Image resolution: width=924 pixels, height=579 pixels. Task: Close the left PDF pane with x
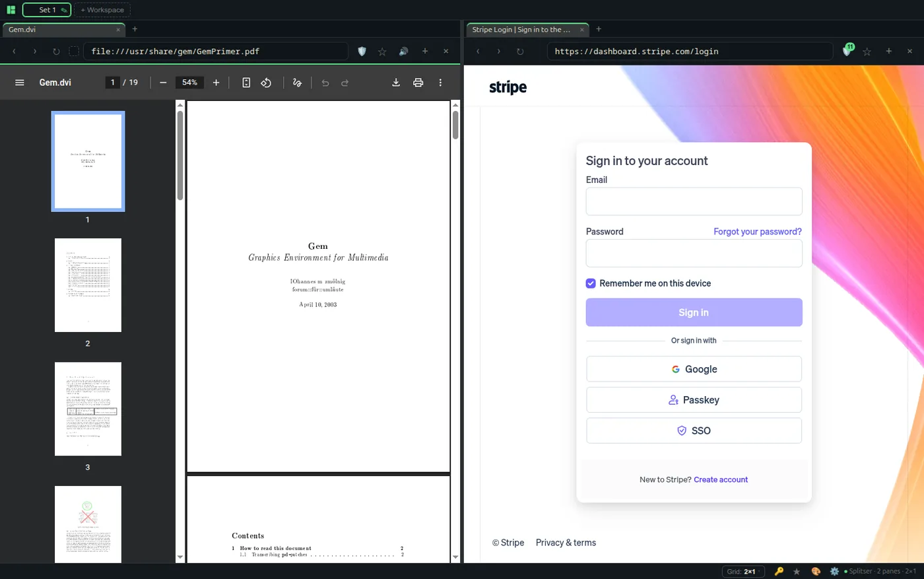tap(446, 51)
